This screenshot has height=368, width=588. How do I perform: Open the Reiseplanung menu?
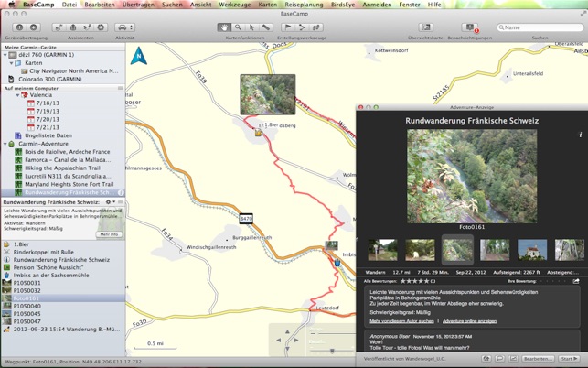(x=304, y=5)
